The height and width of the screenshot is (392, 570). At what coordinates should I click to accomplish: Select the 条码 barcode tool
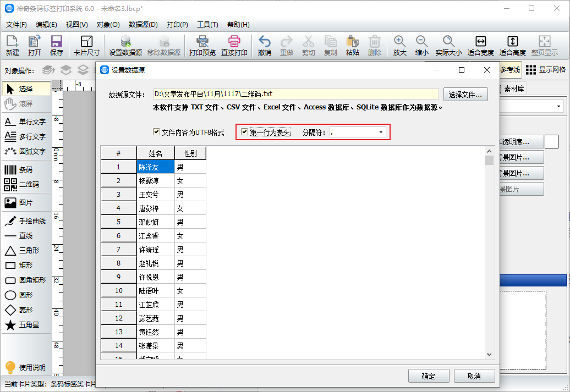pyautogui.click(x=26, y=169)
